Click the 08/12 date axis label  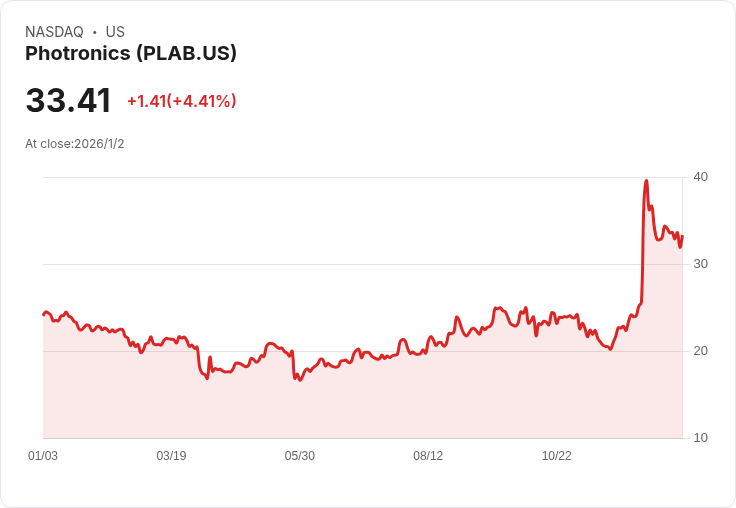[x=428, y=456]
